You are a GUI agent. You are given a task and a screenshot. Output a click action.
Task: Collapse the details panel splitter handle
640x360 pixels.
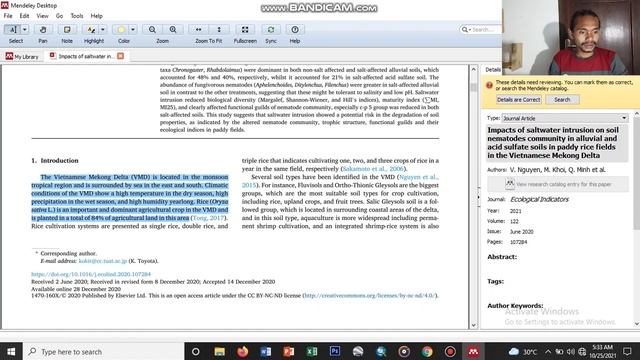point(479,197)
